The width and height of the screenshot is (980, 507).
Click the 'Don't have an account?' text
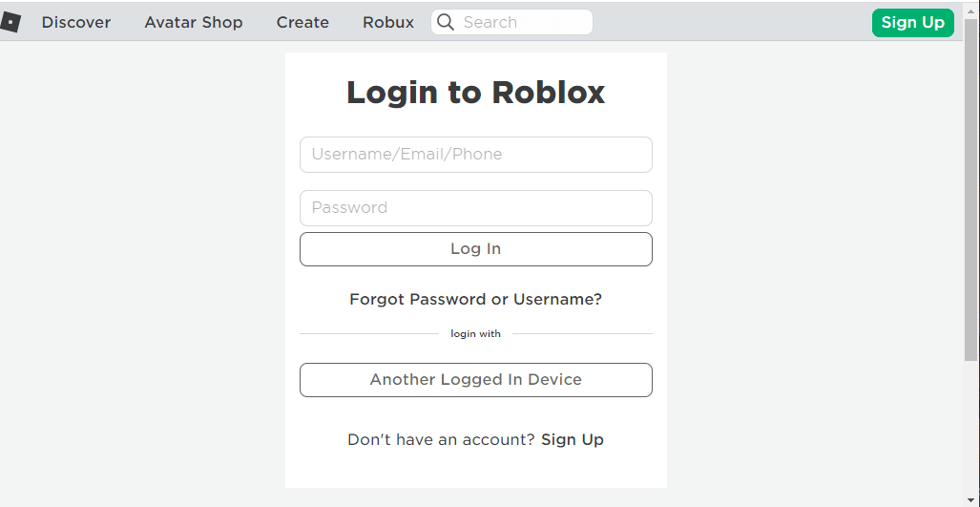click(x=441, y=439)
